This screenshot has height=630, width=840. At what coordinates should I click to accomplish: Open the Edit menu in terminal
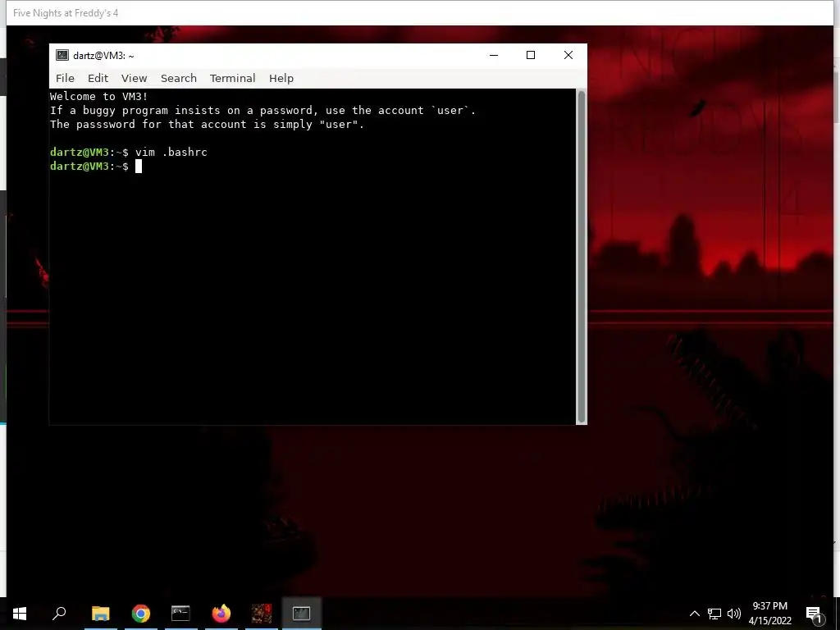tap(98, 78)
